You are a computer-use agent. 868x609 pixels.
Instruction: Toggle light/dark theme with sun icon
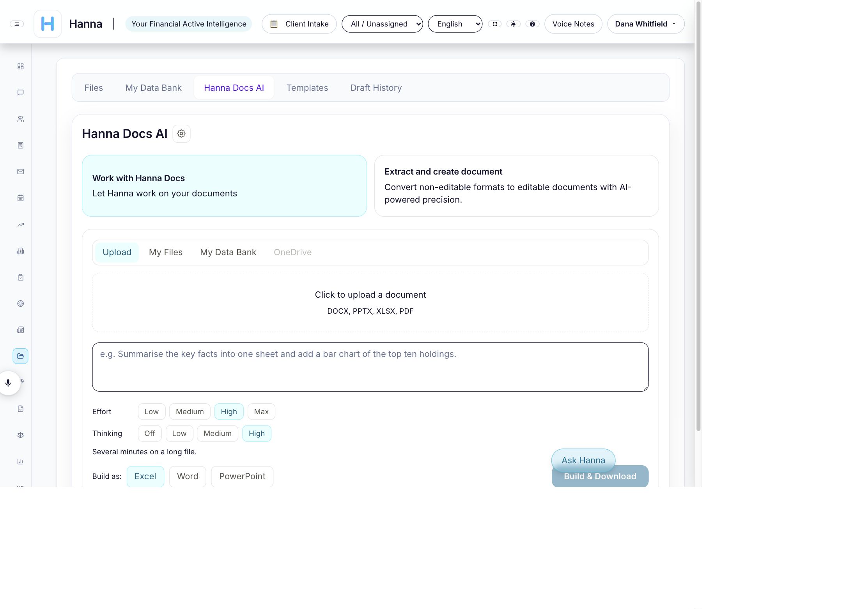point(514,24)
